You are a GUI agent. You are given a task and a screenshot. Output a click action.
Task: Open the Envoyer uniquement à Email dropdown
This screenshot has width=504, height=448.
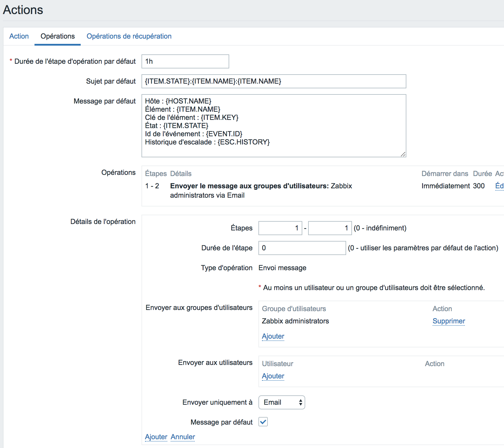(x=282, y=402)
